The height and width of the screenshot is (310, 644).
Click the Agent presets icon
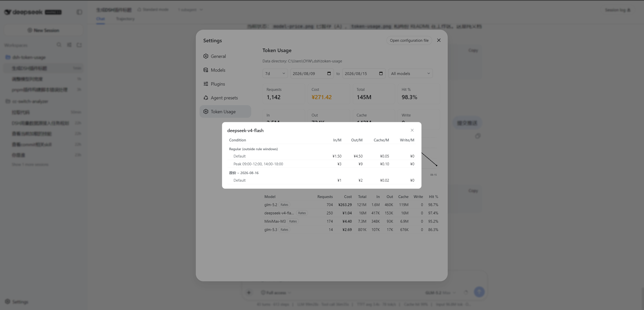click(x=206, y=98)
